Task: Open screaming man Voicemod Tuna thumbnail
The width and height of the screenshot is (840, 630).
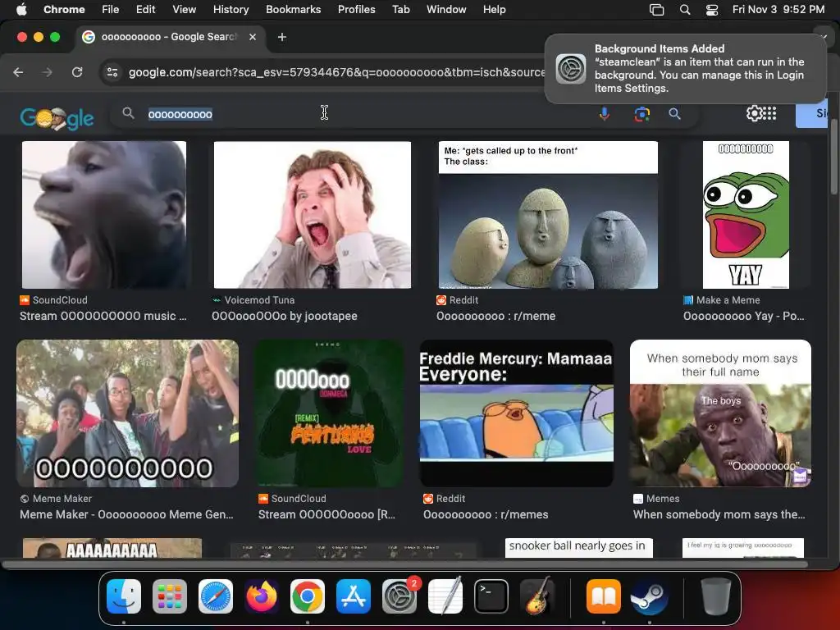Action: [313, 215]
